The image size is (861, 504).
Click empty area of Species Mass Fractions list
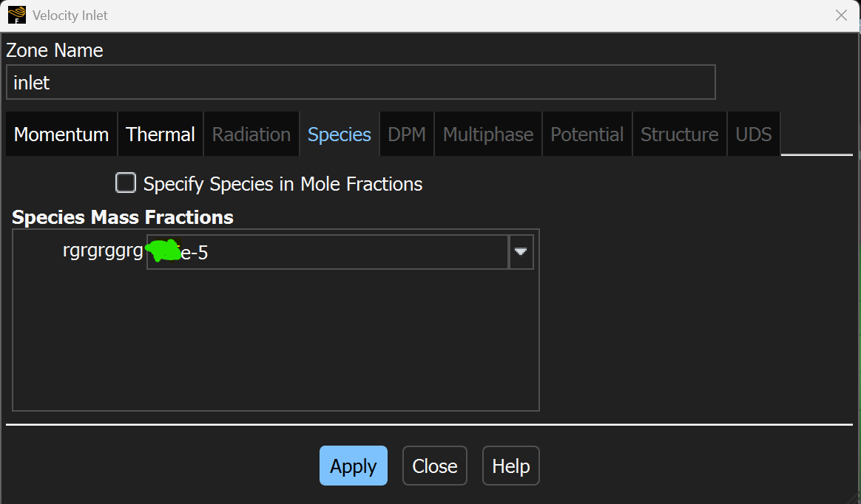(x=275, y=340)
